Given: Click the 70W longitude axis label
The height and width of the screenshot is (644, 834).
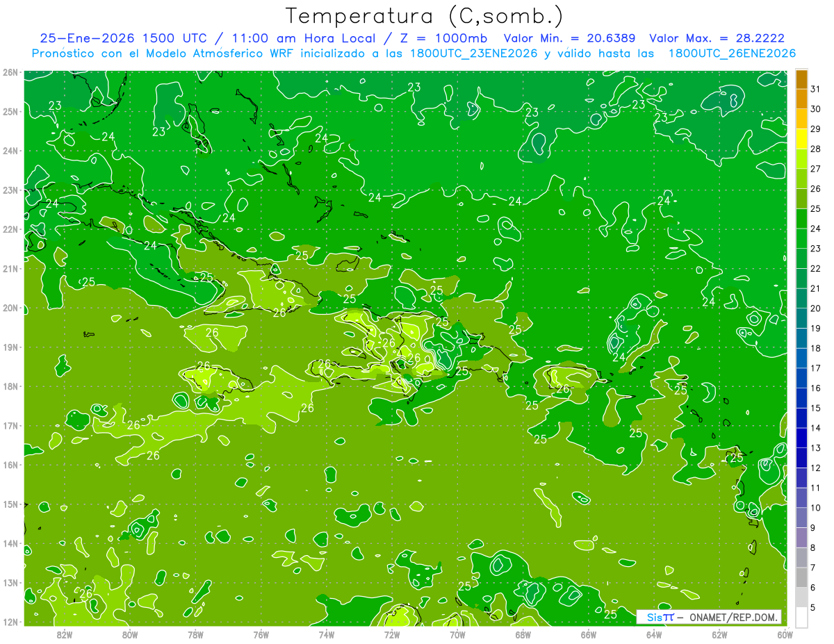Looking at the screenshot, I should (x=457, y=634).
